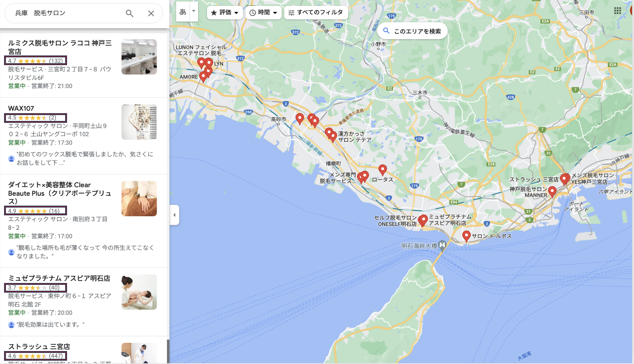634x364 pixels.
Task: Click the LUNON フェイシャル エステサロン map label
Action: click(x=201, y=50)
